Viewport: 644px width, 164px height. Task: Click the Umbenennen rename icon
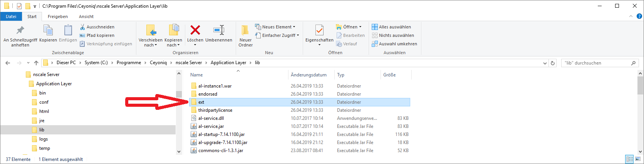(219, 30)
